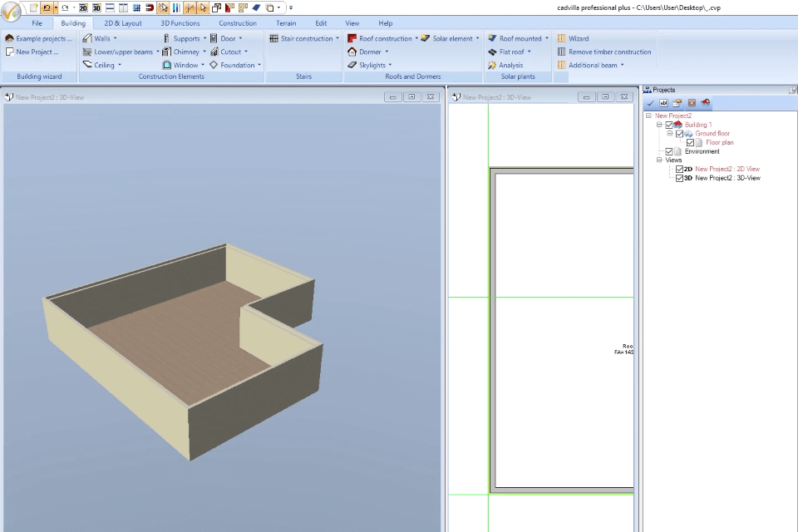Click the Supports icon
This screenshot has height=532, width=798.
[166, 38]
